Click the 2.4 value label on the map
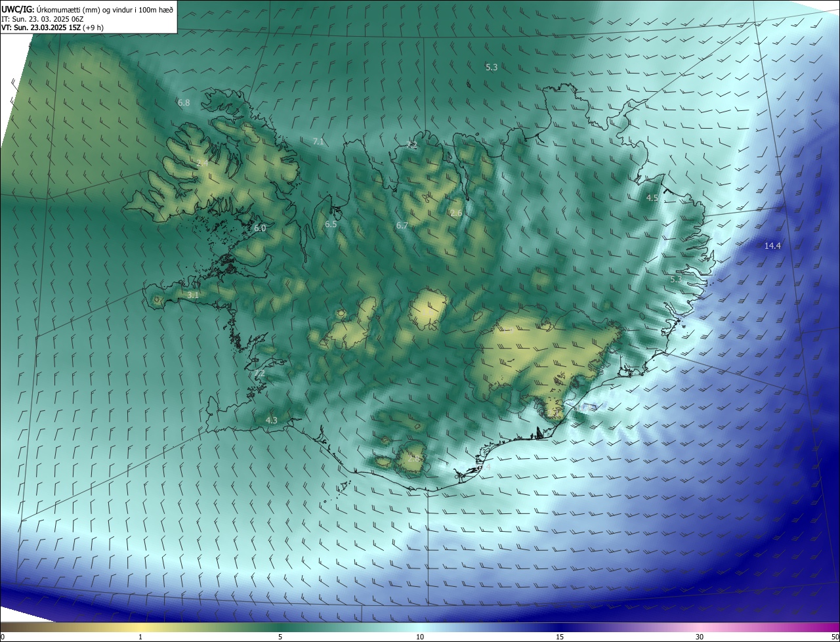 [x=202, y=162]
